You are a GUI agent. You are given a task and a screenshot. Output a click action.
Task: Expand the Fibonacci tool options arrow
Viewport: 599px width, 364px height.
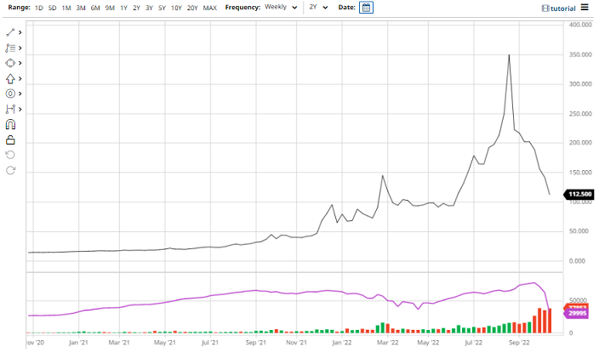20,48
